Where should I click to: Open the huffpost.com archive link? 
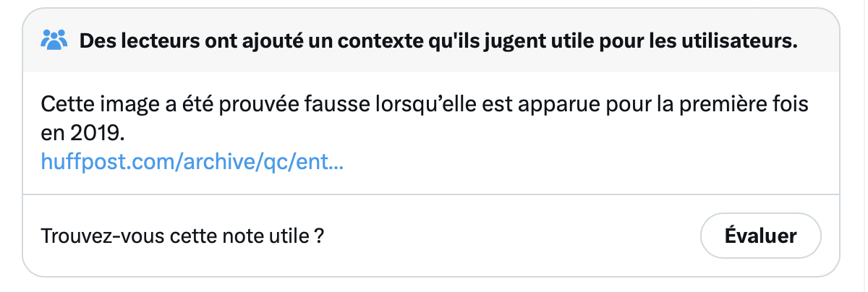pos(192,160)
